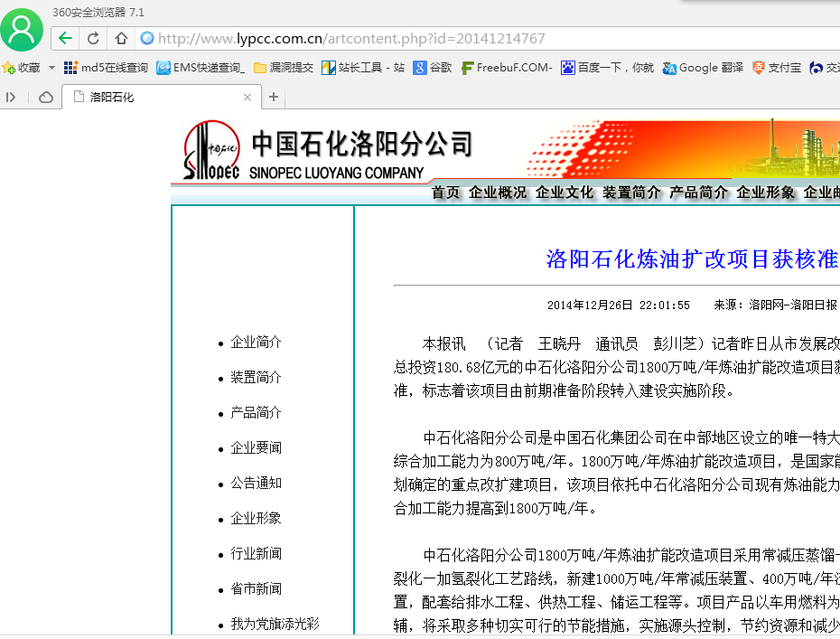The height and width of the screenshot is (639, 840).
Task: Click the site security icon in address bar
Action: [x=147, y=38]
